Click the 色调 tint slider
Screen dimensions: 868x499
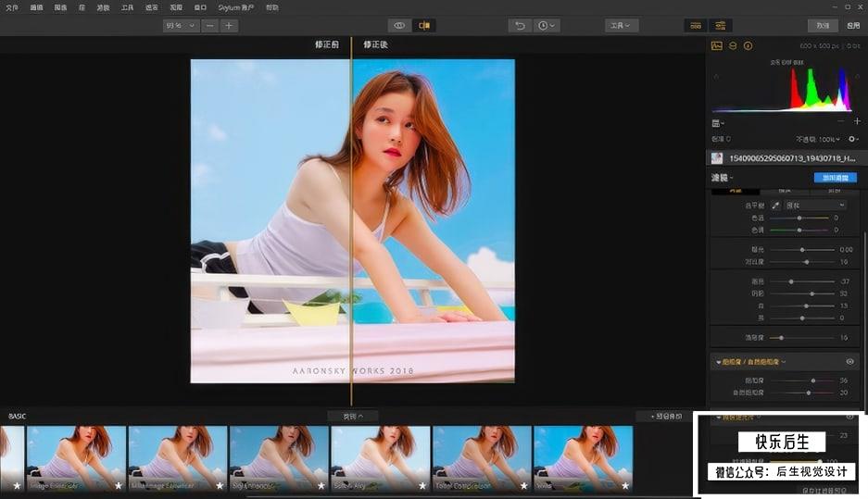[801, 230]
